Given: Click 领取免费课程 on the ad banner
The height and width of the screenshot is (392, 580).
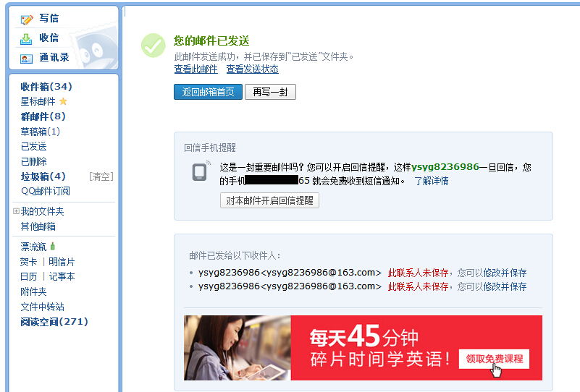Looking at the screenshot, I should (494, 358).
